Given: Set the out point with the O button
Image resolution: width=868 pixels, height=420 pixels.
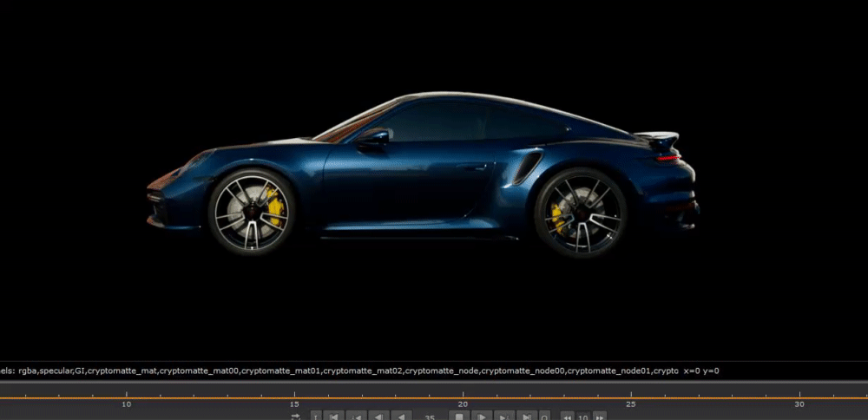Looking at the screenshot, I should (545, 416).
